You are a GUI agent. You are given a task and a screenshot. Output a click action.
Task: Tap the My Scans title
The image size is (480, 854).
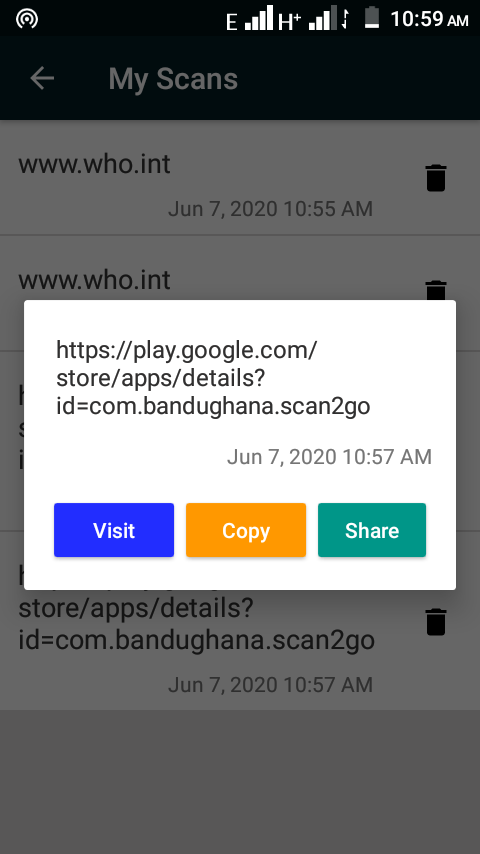173,78
